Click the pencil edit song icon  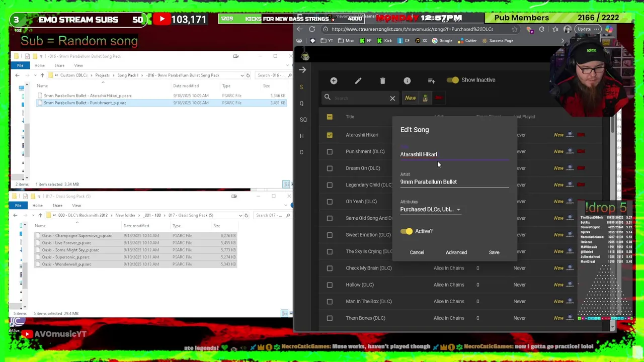(358, 80)
